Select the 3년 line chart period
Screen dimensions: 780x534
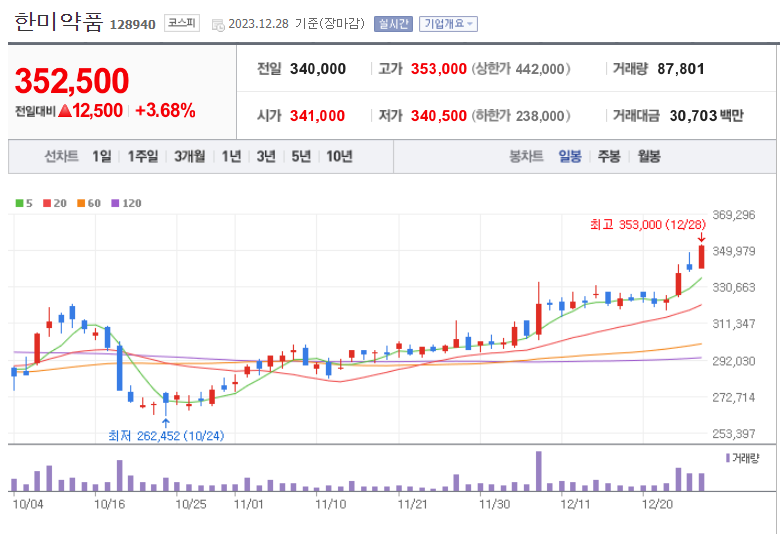266,156
